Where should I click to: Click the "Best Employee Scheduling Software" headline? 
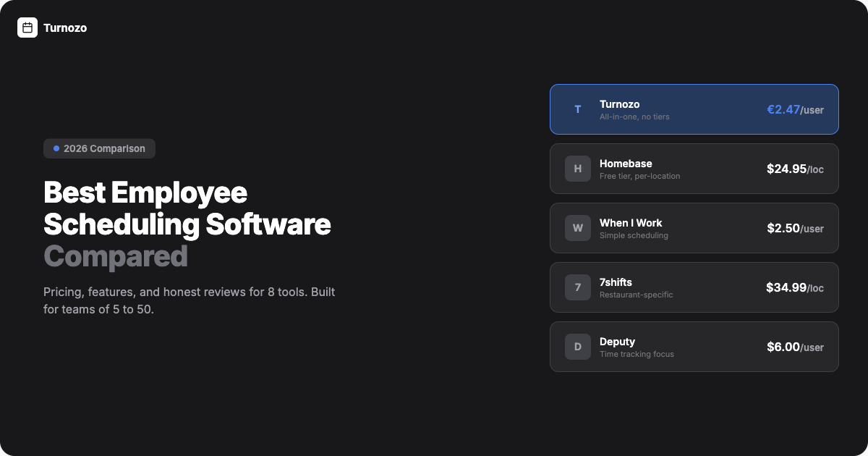point(187,208)
